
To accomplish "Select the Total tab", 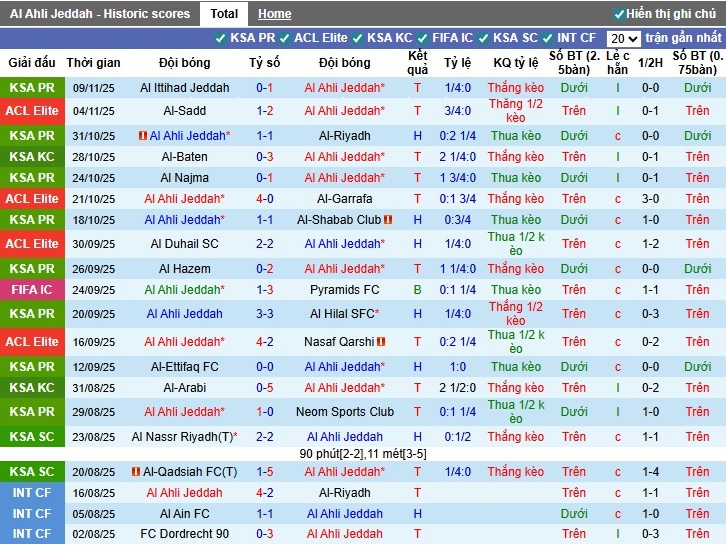I will pos(224,14).
